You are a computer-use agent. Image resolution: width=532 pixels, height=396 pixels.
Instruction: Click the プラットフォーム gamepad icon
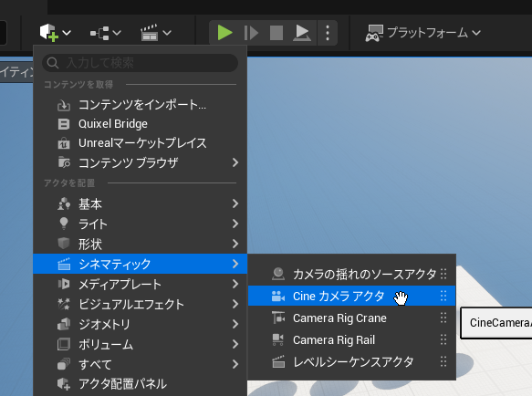(x=374, y=33)
